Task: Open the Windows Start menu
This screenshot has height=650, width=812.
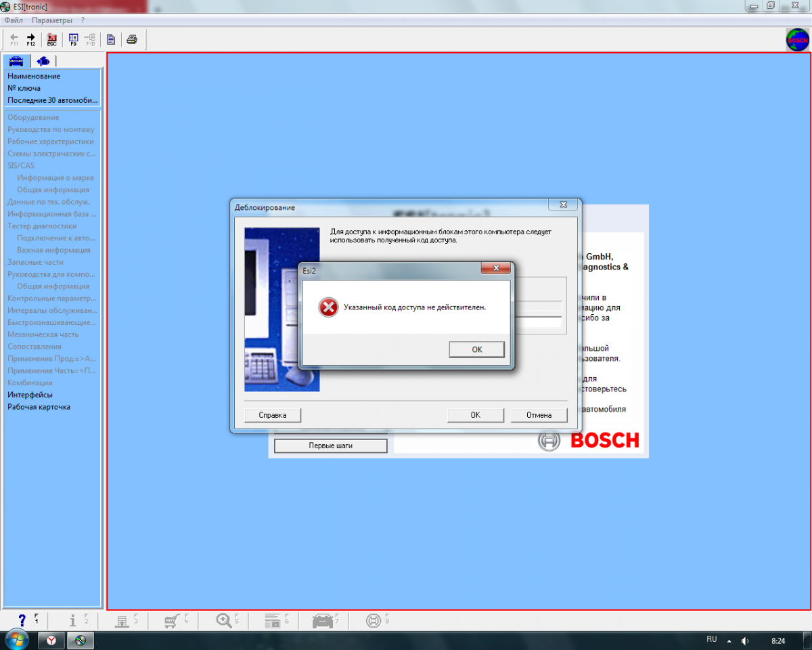Action: coord(16,640)
